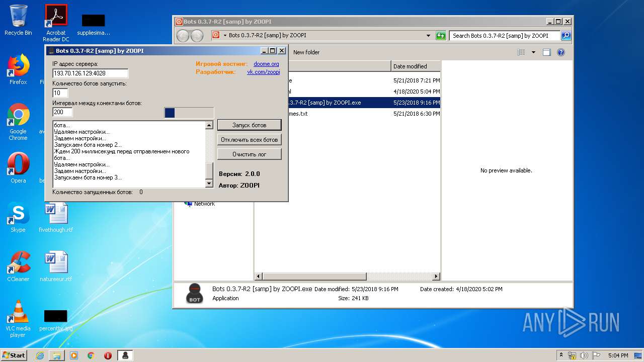
Task: Sort by Date modified column header
Action: (x=416, y=66)
